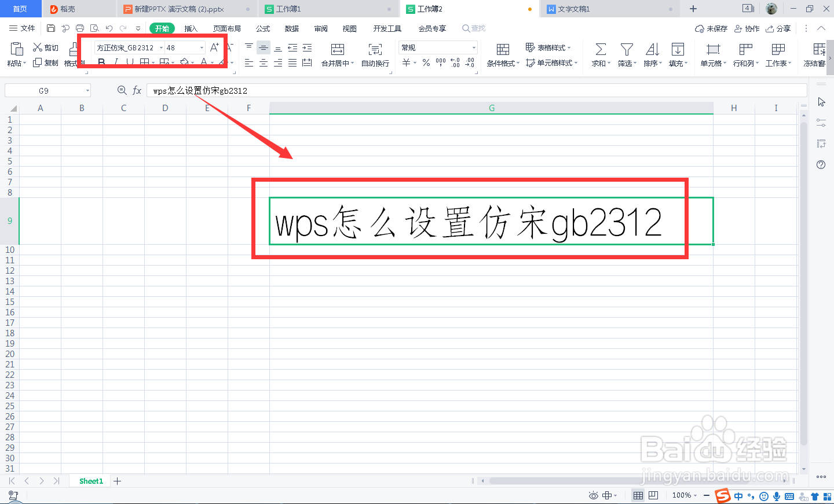Screen dimensions: 834x504
Task: Open 单元格样式 cell style dropdown
Action: (551, 62)
